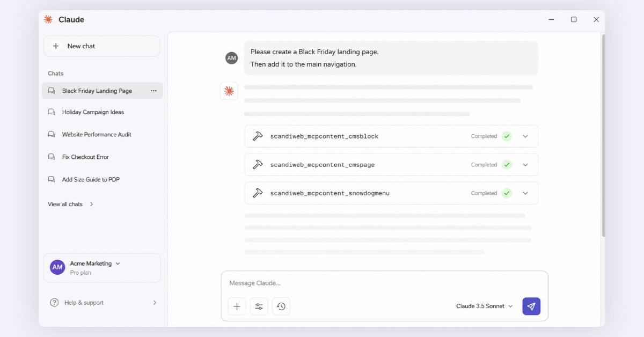Open the three-dot menu for Black Friday Landing Page

click(153, 91)
